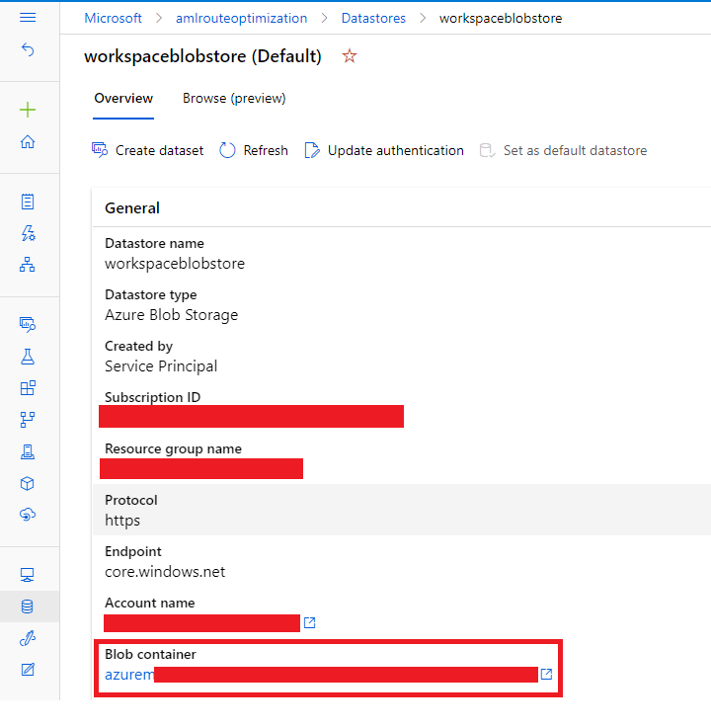Viewport: 711px width, 728px height.
Task: Click Update authentication button
Action: click(x=384, y=150)
